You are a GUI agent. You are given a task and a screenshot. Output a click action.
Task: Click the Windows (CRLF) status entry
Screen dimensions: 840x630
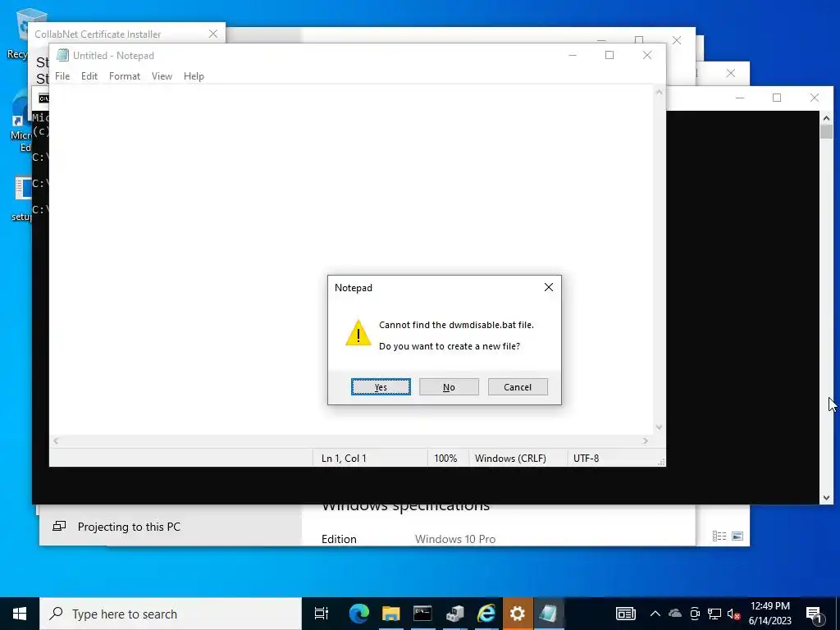point(510,458)
